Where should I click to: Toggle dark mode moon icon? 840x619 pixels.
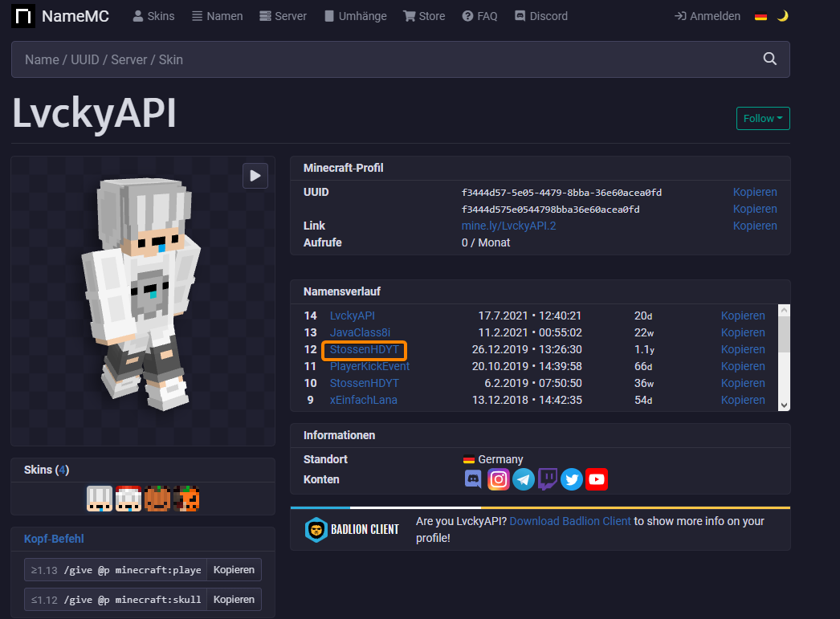(782, 16)
